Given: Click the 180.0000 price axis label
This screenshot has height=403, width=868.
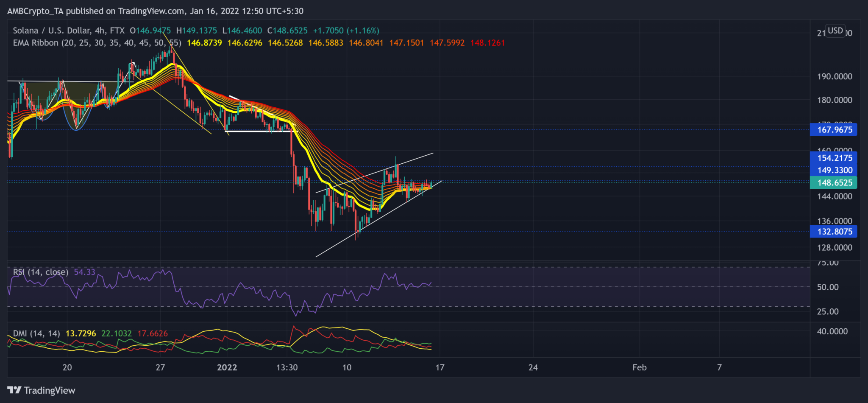Looking at the screenshot, I should 835,100.
